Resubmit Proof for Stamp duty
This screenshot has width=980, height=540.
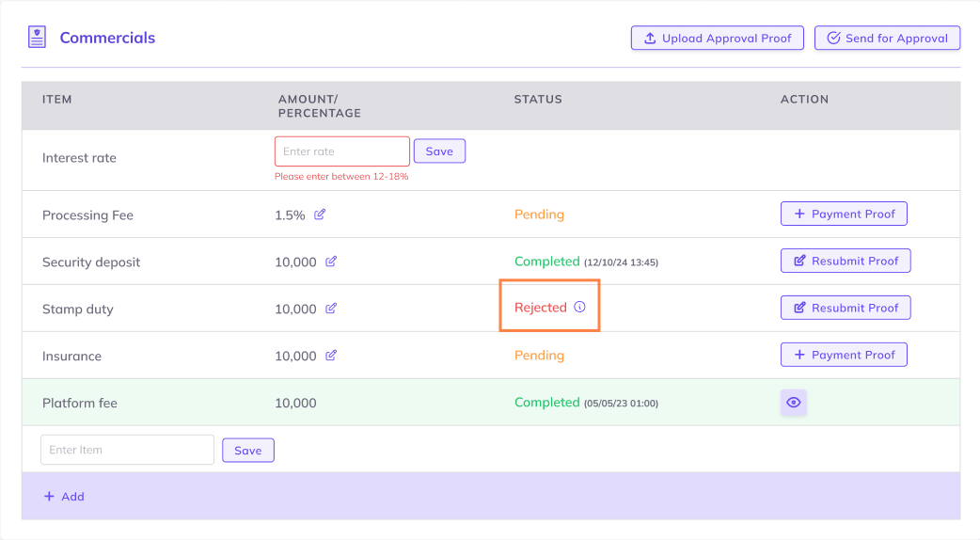[x=845, y=309]
